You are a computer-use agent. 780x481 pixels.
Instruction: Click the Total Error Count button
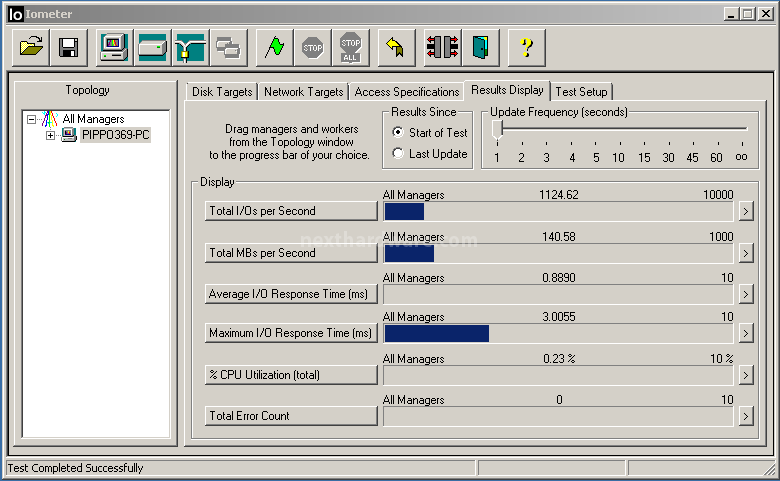[x=291, y=416]
